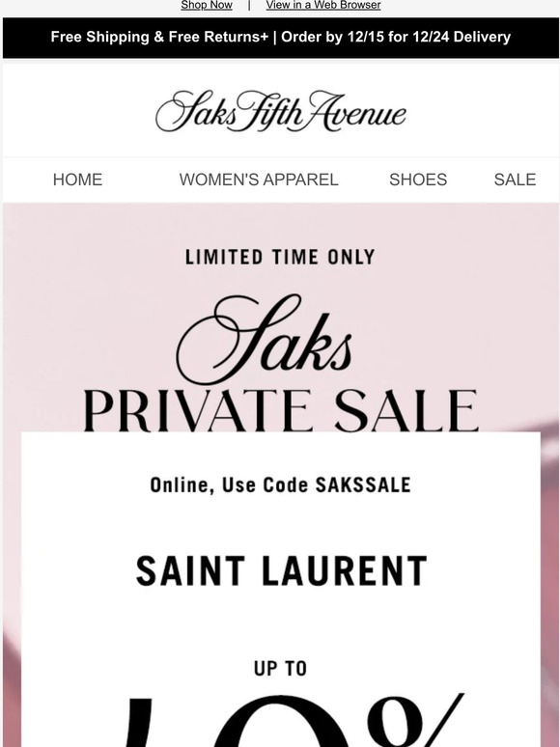Open the SALE navigation item
This screenshot has height=747, width=560.
click(515, 180)
